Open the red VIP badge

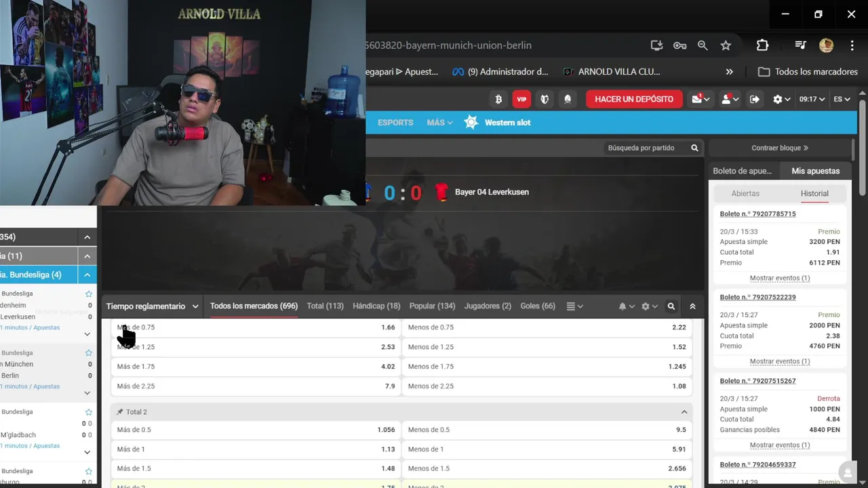coord(521,99)
